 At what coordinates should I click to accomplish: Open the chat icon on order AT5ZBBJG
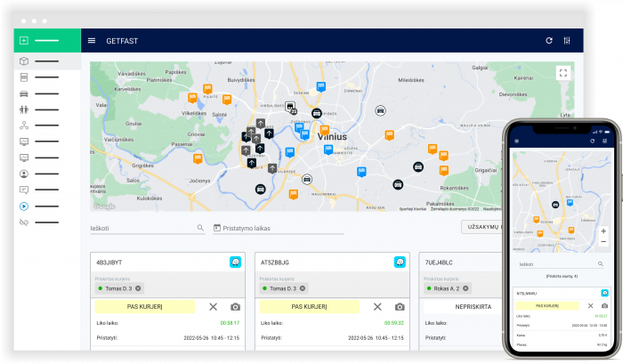coord(400,262)
